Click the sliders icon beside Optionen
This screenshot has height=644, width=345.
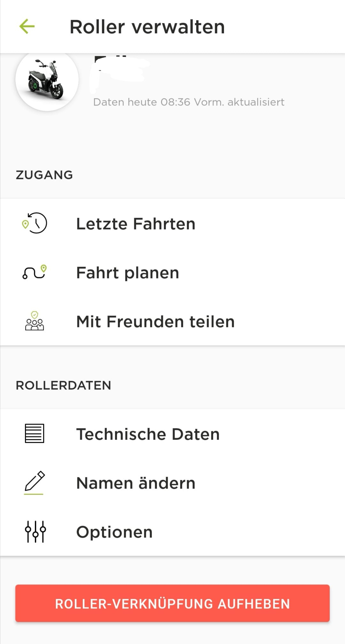click(35, 531)
